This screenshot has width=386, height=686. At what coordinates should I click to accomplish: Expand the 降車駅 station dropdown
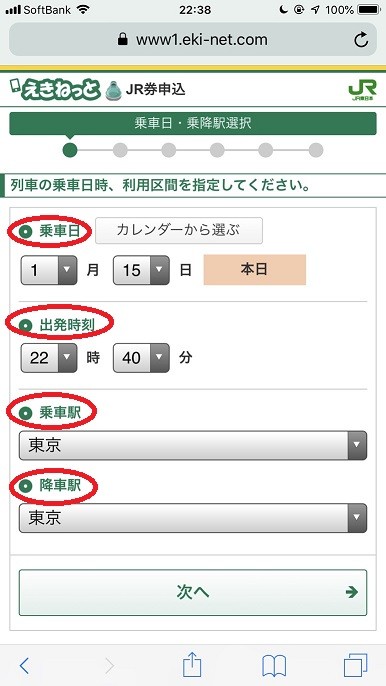193,518
